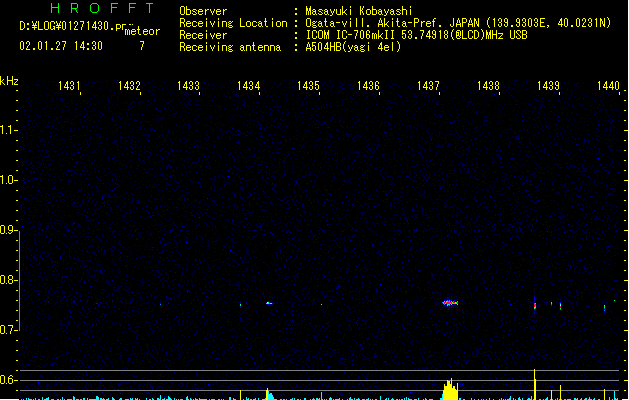Image resolution: width=629 pixels, height=400 pixels.
Task: Click the date stamp 02.01.27 14:30
Action: [x=61, y=46]
